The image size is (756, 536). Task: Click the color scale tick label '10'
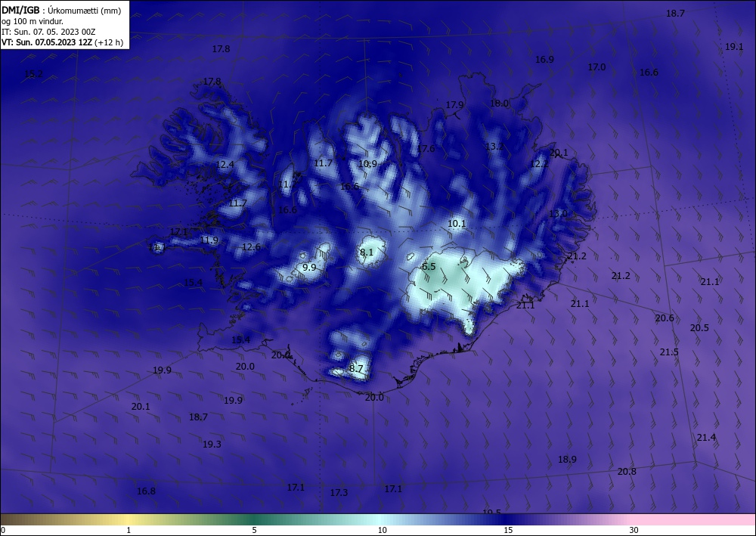382,530
